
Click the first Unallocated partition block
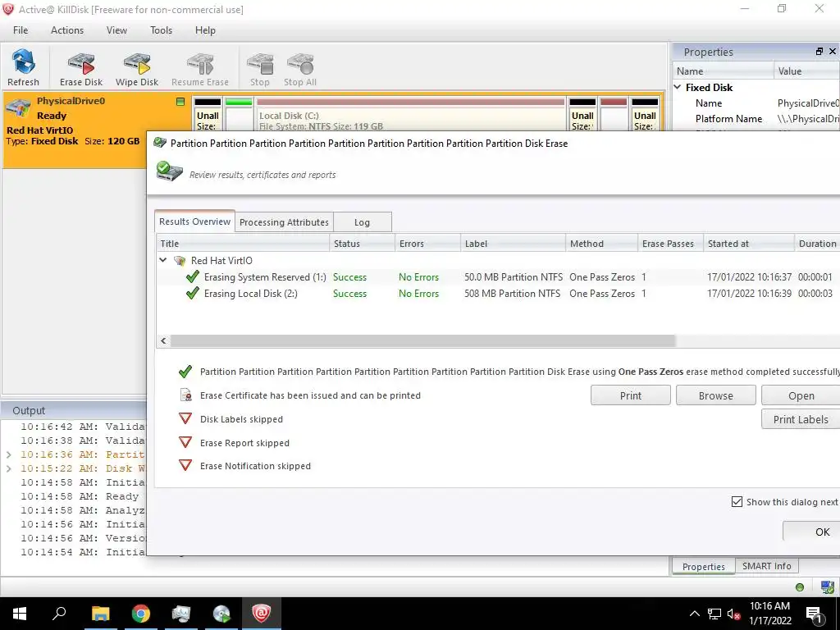click(x=208, y=115)
